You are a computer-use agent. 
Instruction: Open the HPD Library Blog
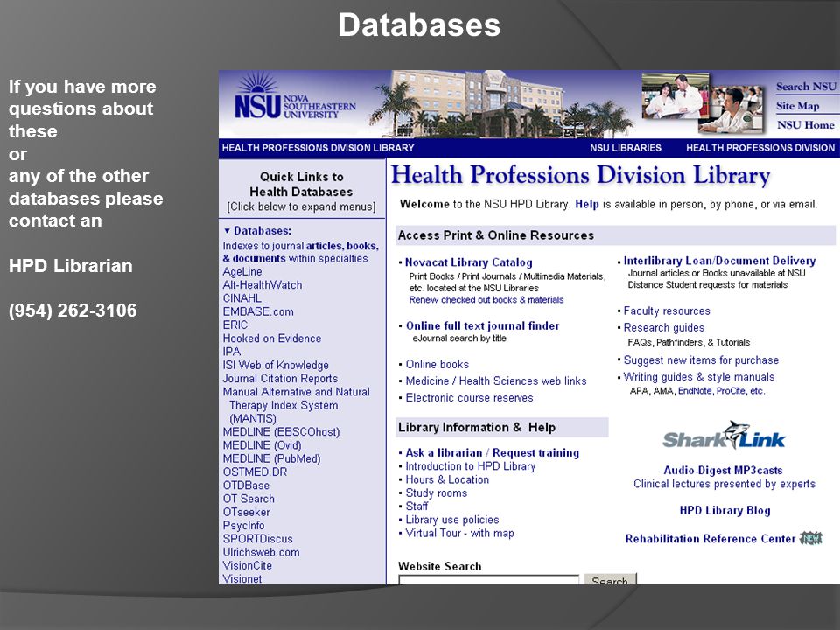724,510
